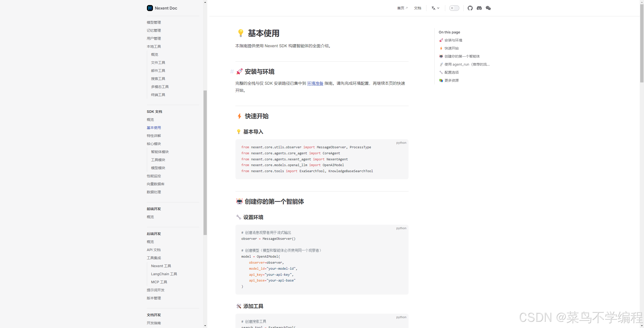This screenshot has width=644, height=328.
Task: Expand the 本地工具 sidebar section
Action: coord(154,46)
